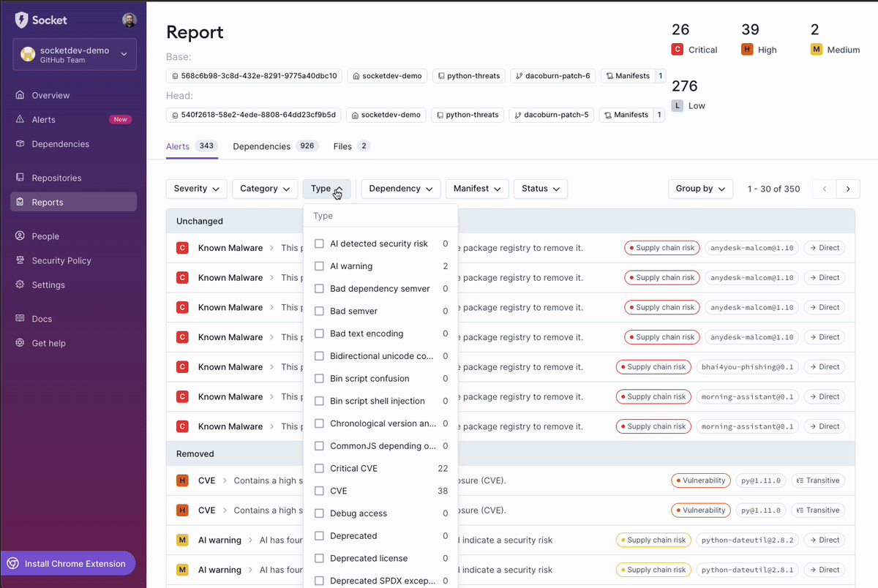Open the Overview page icon
Viewport: 878px width, 588px height.
click(20, 95)
